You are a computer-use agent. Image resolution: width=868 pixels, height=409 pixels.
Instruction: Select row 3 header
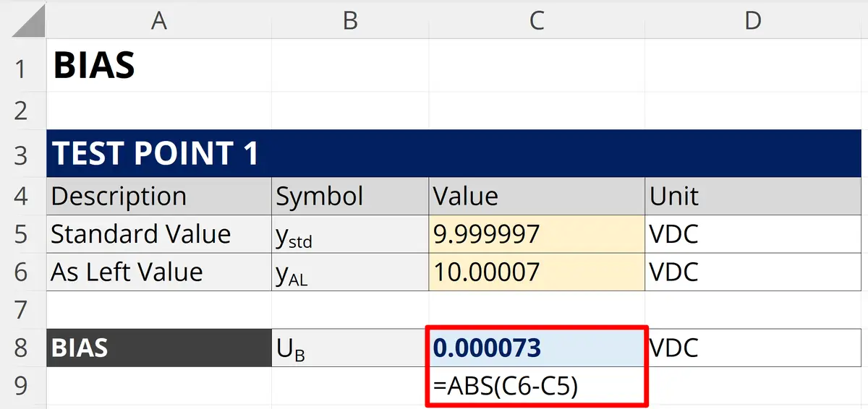[23, 153]
